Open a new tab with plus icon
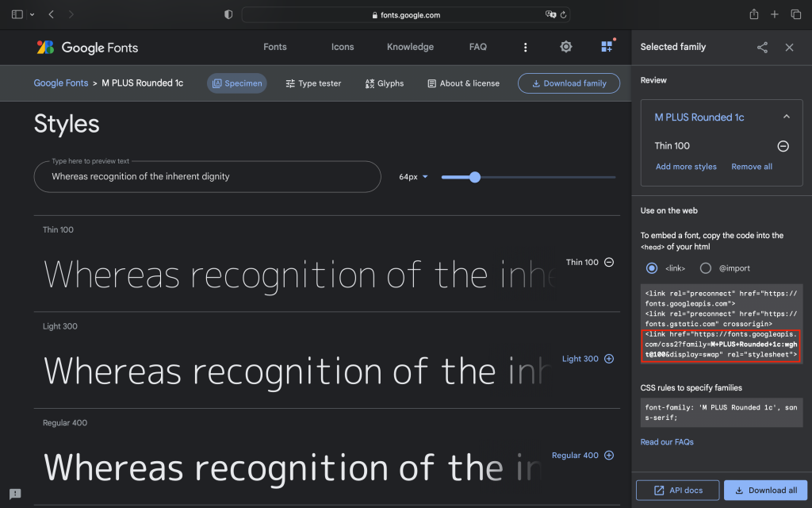The height and width of the screenshot is (508, 812). (x=774, y=14)
